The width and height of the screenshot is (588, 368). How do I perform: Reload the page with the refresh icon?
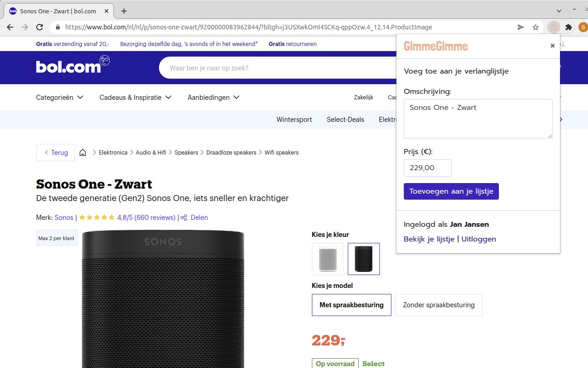(40, 27)
